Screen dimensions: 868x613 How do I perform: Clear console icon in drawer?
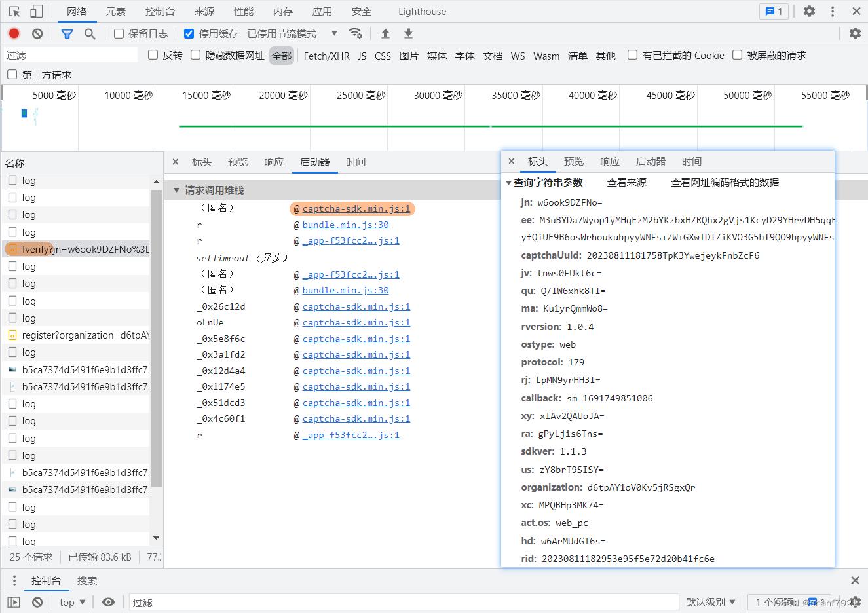37,602
